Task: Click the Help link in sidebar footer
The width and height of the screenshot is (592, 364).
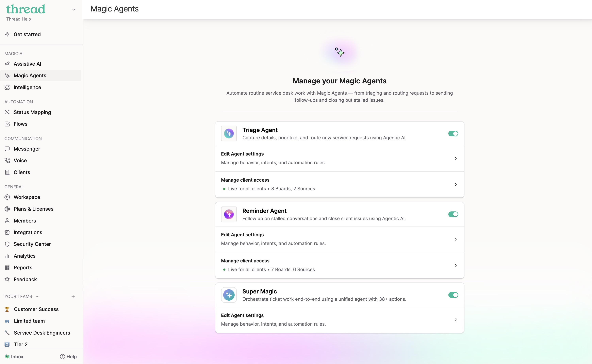Action: 68,356
